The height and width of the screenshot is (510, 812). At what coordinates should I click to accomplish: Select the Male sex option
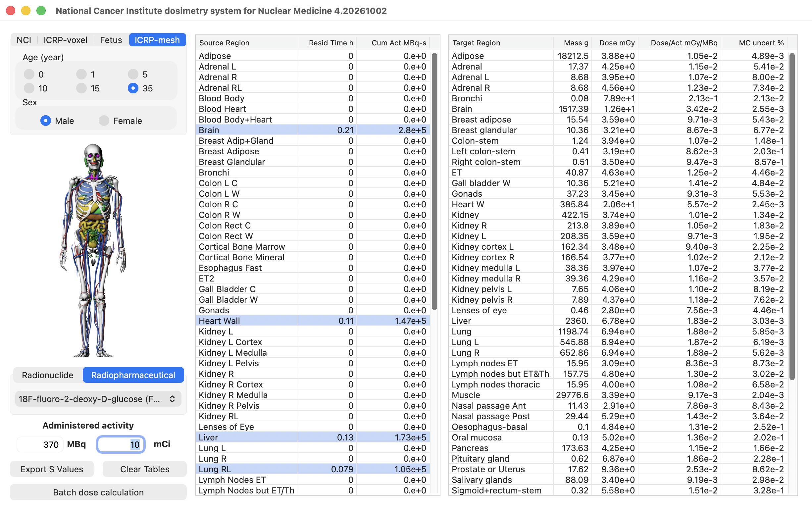[45, 121]
